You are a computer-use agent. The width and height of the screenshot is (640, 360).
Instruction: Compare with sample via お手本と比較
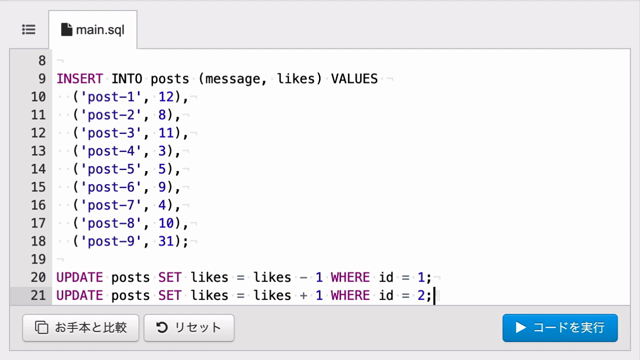(81, 328)
